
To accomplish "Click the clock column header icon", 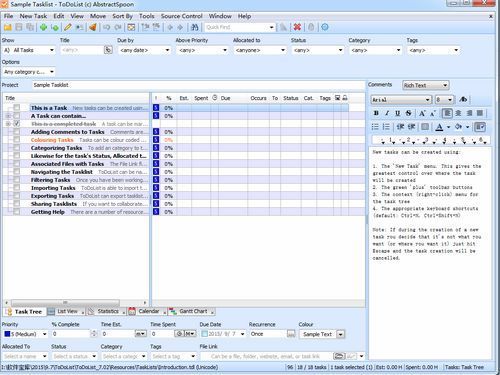I will pos(215,98).
